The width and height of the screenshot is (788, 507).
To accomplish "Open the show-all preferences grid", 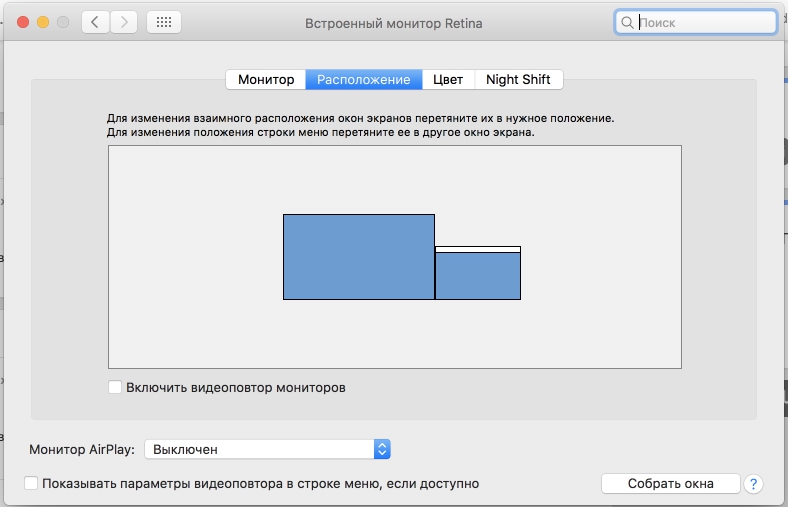I will 164,22.
